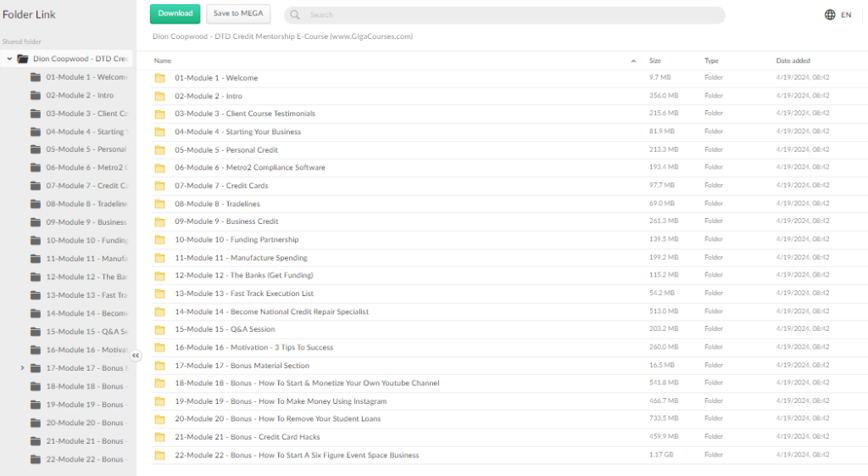This screenshot has width=868, height=476.
Task: Click the globe language icon
Action: [829, 14]
